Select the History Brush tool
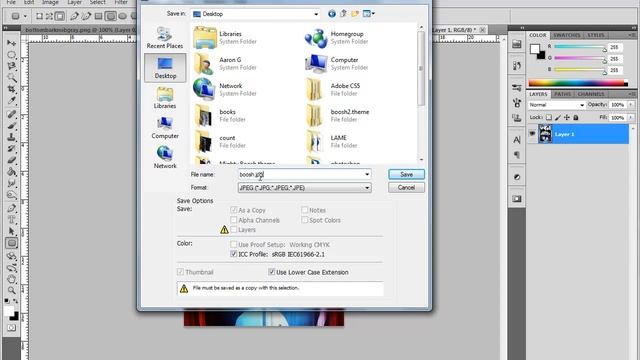640x360 pixels. tap(11, 149)
